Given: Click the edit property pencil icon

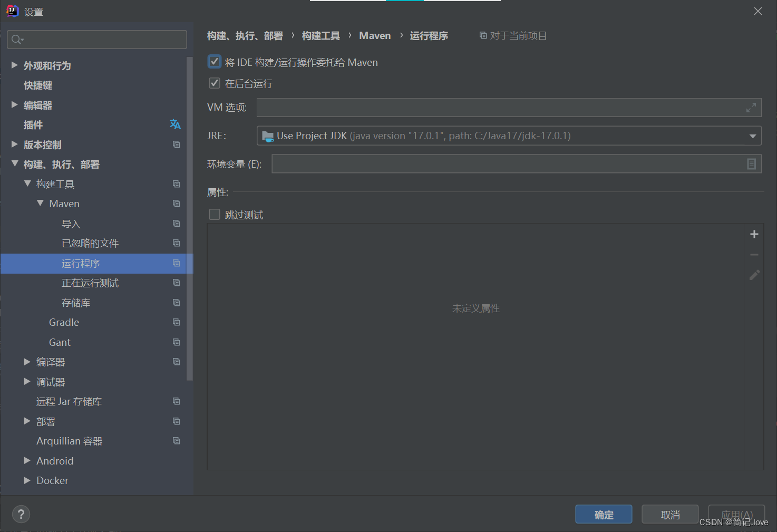Looking at the screenshot, I should click(x=754, y=275).
